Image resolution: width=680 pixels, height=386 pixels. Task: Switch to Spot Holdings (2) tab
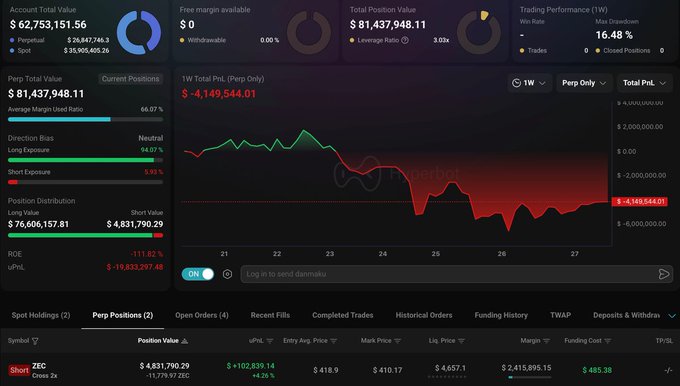click(x=41, y=315)
